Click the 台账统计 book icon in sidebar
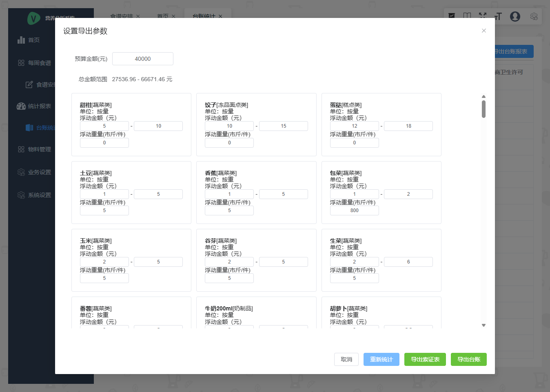Viewport: 550px width, 392px height. pyautogui.click(x=29, y=128)
